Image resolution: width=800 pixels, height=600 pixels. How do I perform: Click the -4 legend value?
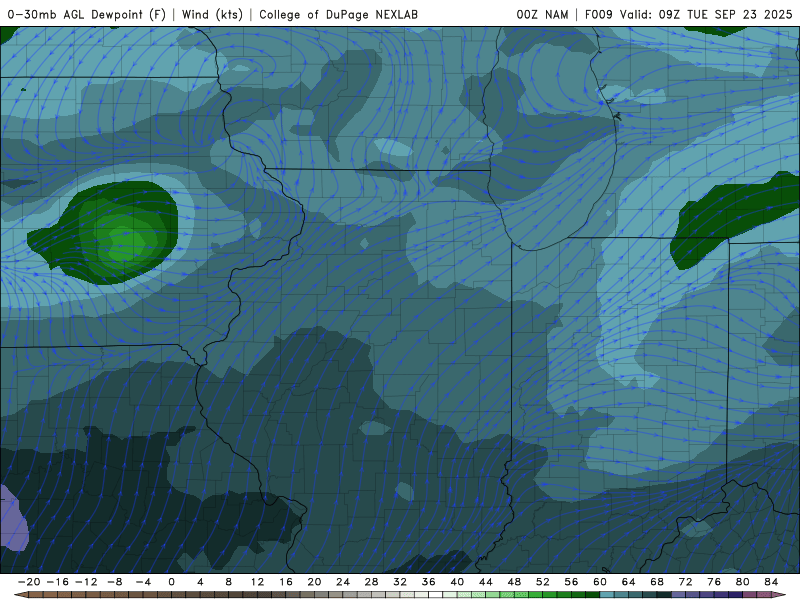tap(143, 582)
